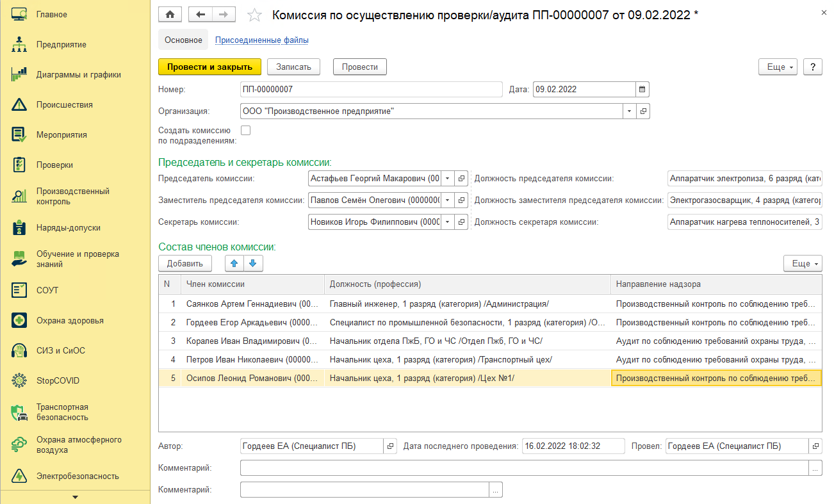Open the Происшествия warning icon
Image resolution: width=834 pixels, height=504 pixels.
19,104
